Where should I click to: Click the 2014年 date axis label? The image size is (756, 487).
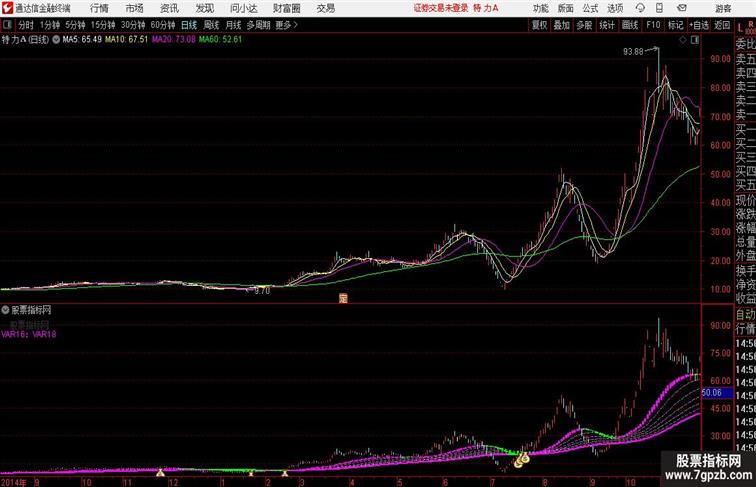coord(14,482)
